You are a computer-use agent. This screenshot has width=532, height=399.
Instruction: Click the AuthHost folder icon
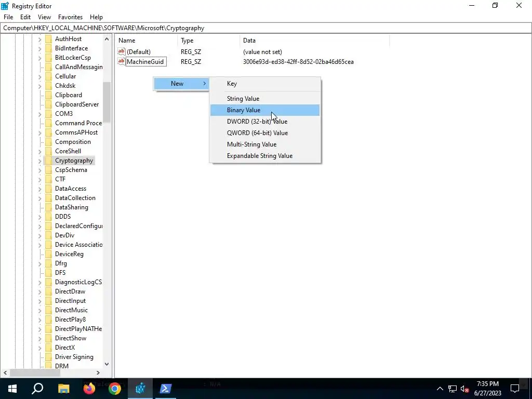tap(48, 38)
